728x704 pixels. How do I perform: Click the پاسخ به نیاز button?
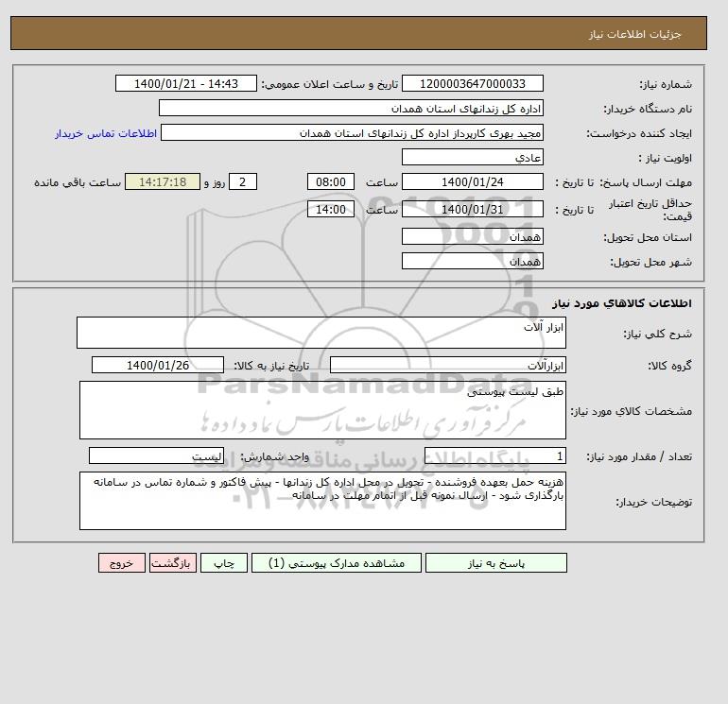point(495,563)
